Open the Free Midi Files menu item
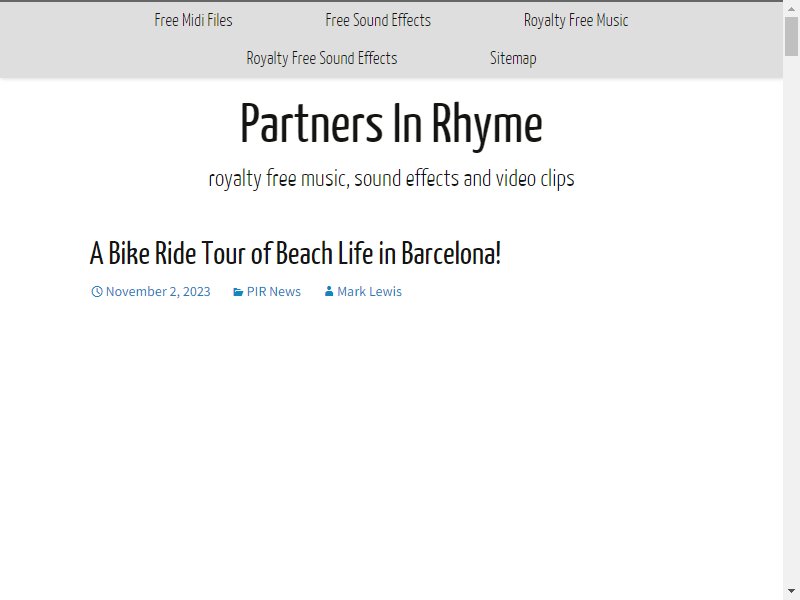 [x=193, y=20]
